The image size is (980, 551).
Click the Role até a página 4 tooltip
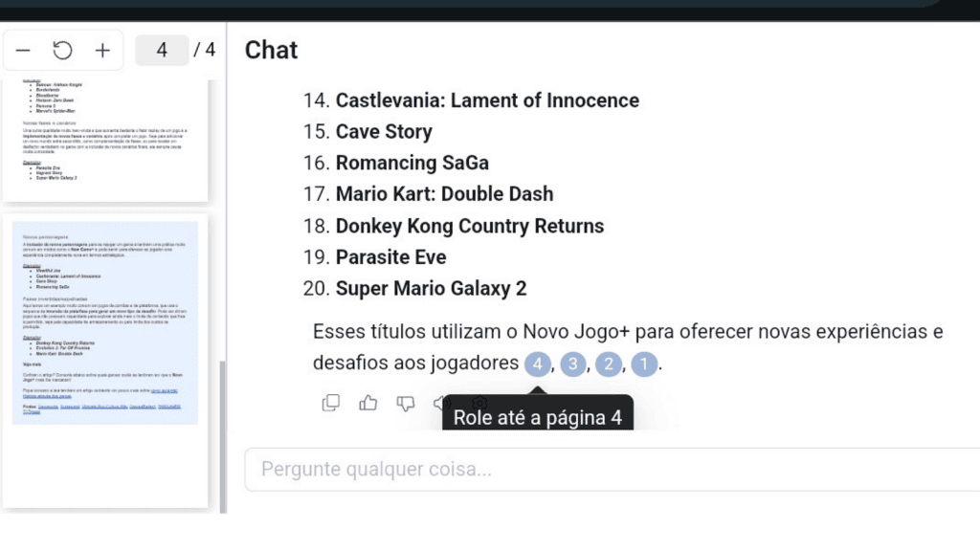coord(538,416)
